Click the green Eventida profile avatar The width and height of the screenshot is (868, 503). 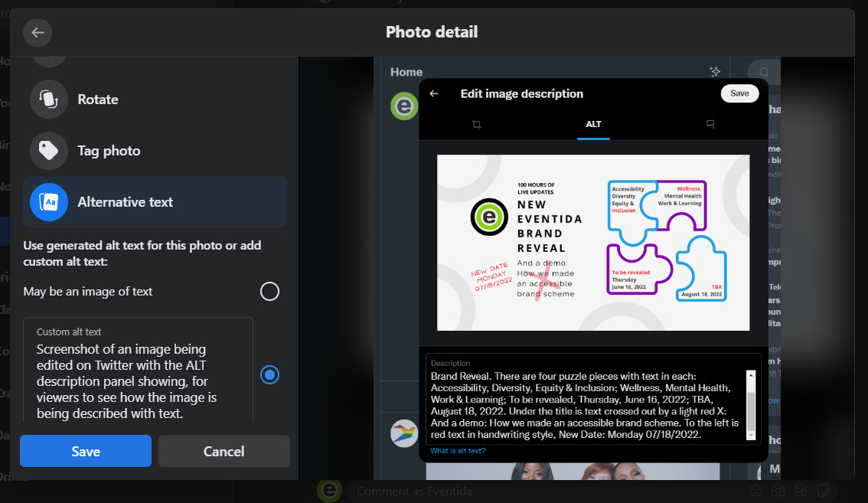pyautogui.click(x=404, y=106)
